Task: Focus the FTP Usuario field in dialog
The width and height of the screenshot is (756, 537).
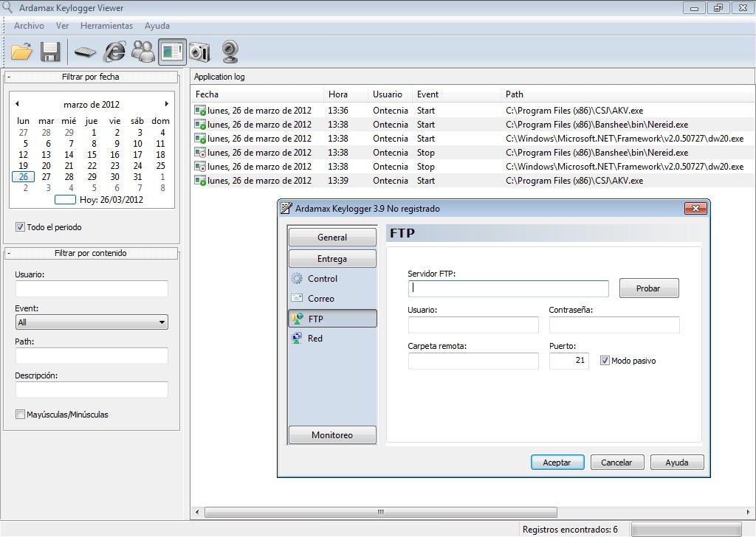Action: tap(473, 325)
